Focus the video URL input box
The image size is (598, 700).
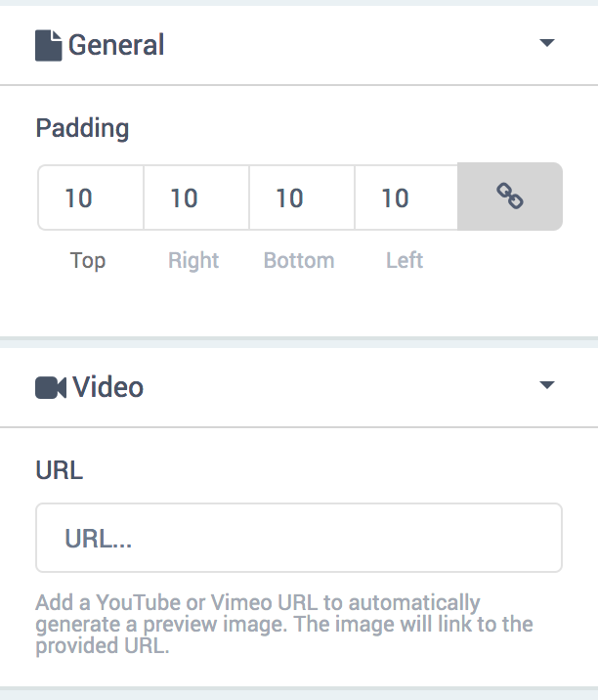(299, 538)
